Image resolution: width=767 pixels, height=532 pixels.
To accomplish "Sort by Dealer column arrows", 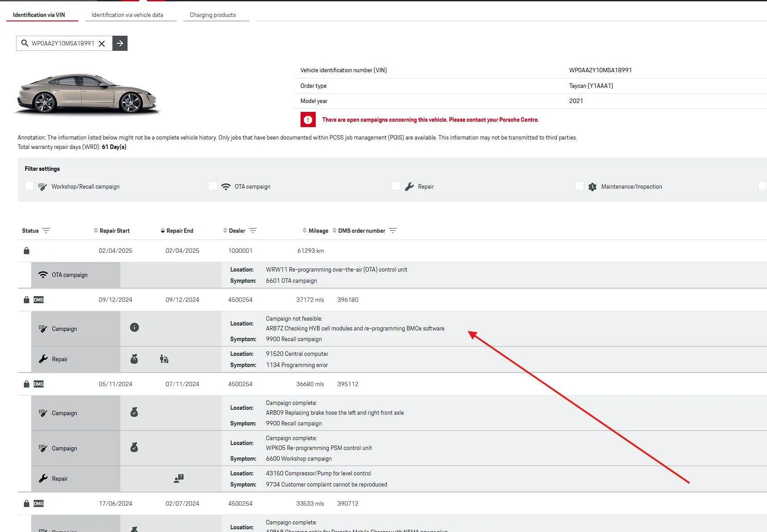I will [225, 231].
